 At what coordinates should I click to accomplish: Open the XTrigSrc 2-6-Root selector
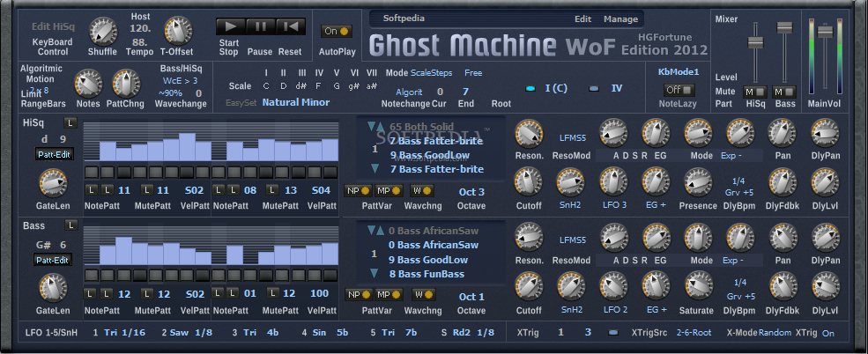(x=694, y=333)
